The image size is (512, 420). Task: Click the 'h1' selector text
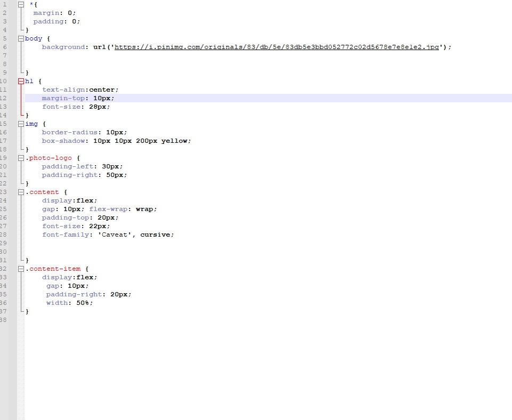tap(29, 82)
